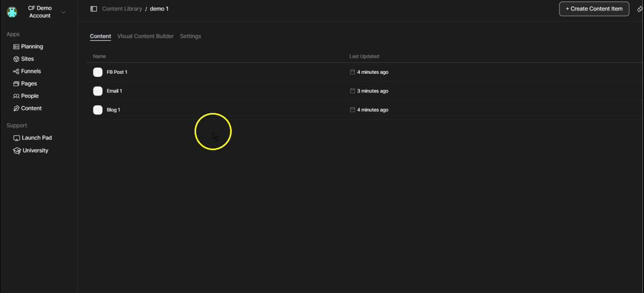This screenshot has width=644, height=293.
Task: Open the Planning app icon in sidebar
Action: 16,46
